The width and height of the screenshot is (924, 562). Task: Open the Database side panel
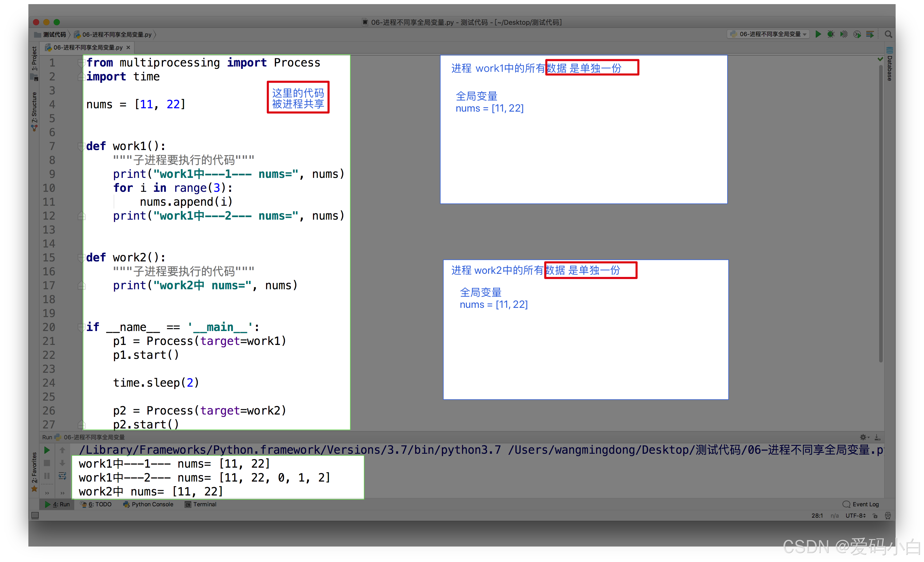(x=889, y=66)
